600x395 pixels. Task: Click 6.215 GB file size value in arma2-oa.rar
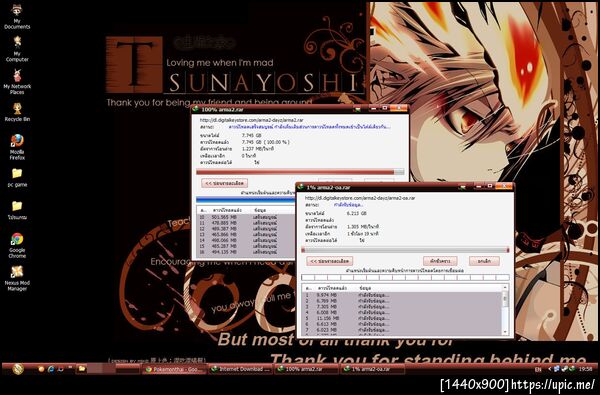pyautogui.click(x=356, y=213)
